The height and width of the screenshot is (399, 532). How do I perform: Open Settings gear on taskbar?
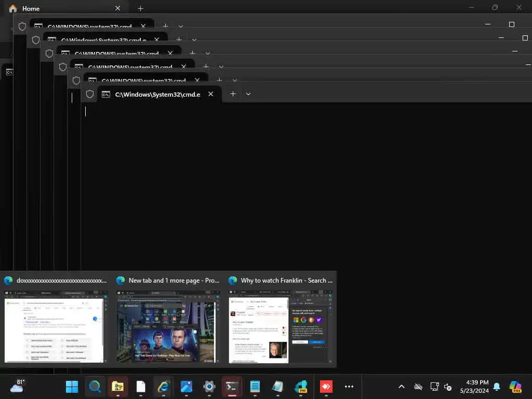tap(209, 387)
